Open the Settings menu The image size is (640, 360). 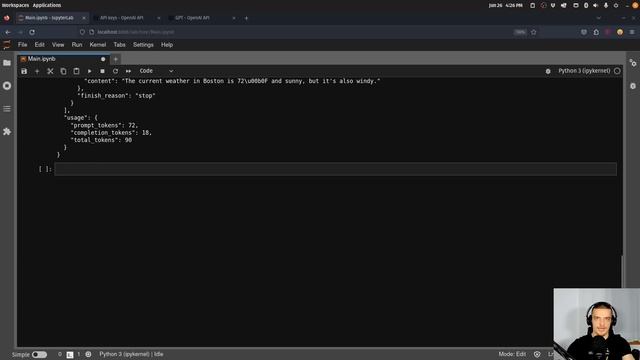[143, 45]
